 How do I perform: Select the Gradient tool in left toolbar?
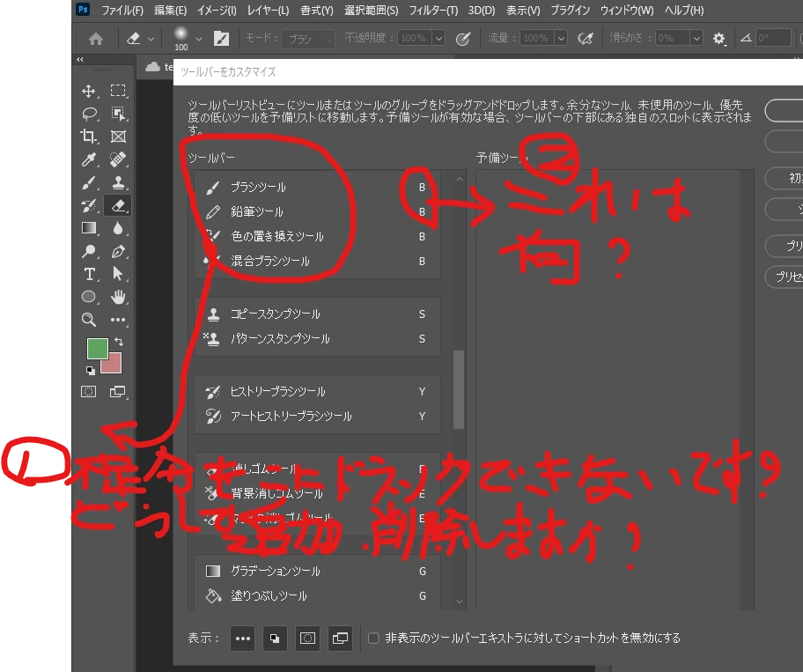click(x=89, y=228)
